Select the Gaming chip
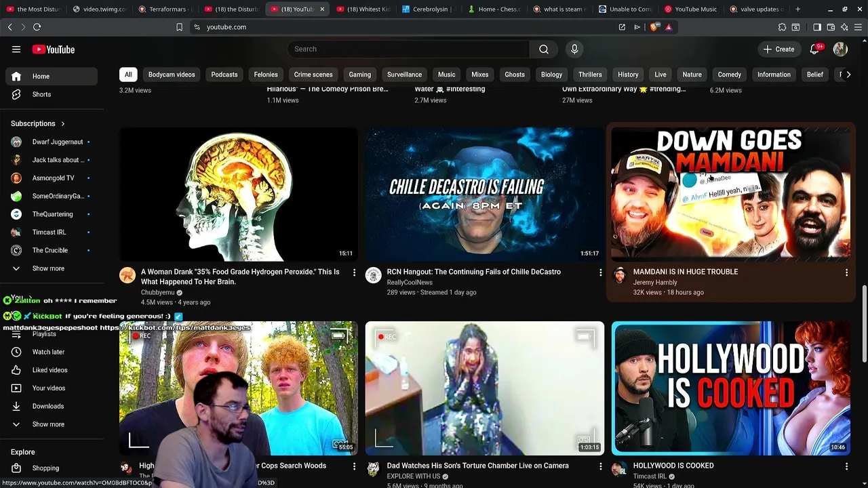This screenshot has height=488, width=868. coord(360,75)
